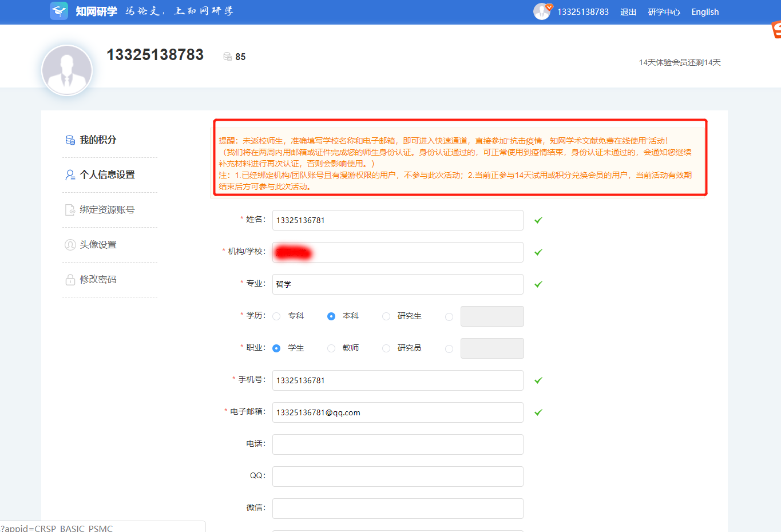Click the points coin icon beside 85
This screenshot has width=781, height=532.
click(x=228, y=57)
